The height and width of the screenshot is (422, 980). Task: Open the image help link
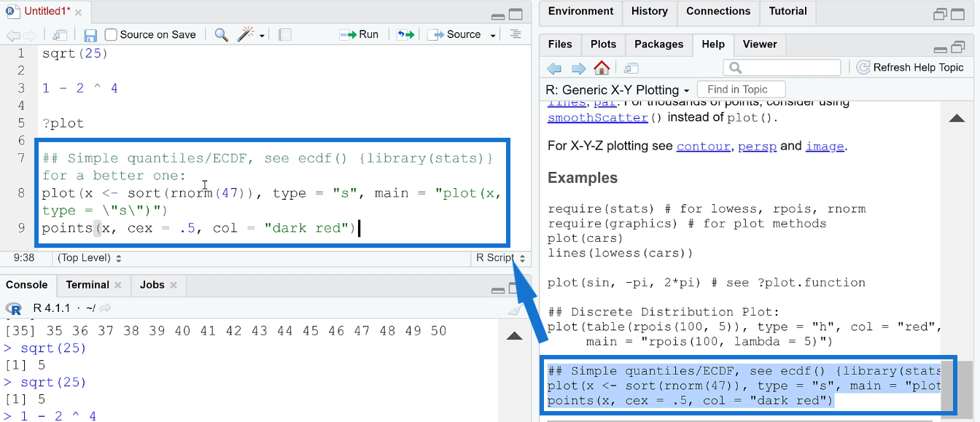(825, 146)
